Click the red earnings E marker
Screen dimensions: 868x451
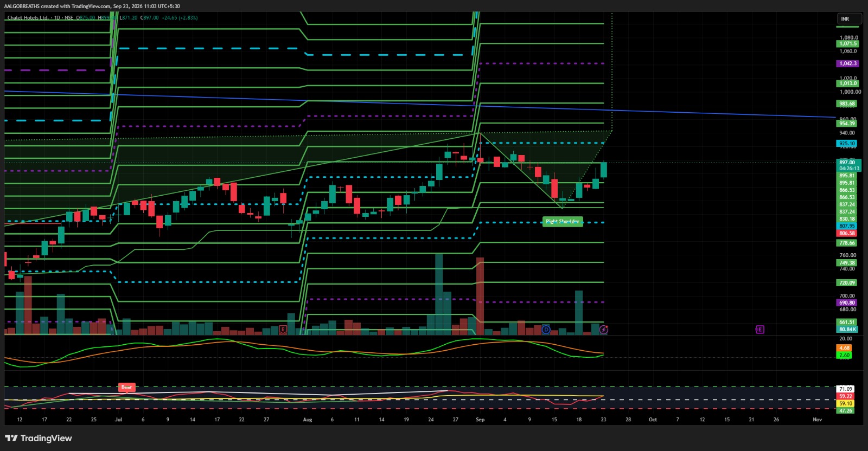[x=283, y=329]
